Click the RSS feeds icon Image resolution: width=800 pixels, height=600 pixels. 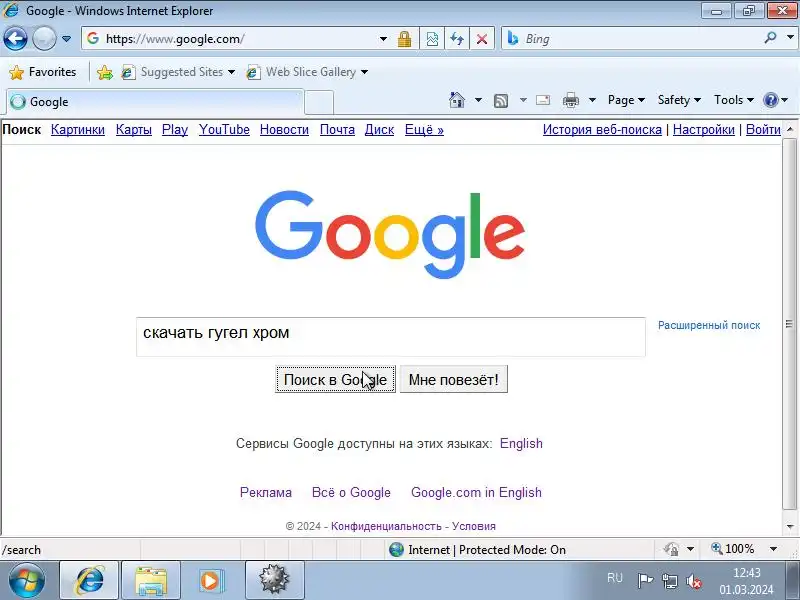[x=501, y=101]
